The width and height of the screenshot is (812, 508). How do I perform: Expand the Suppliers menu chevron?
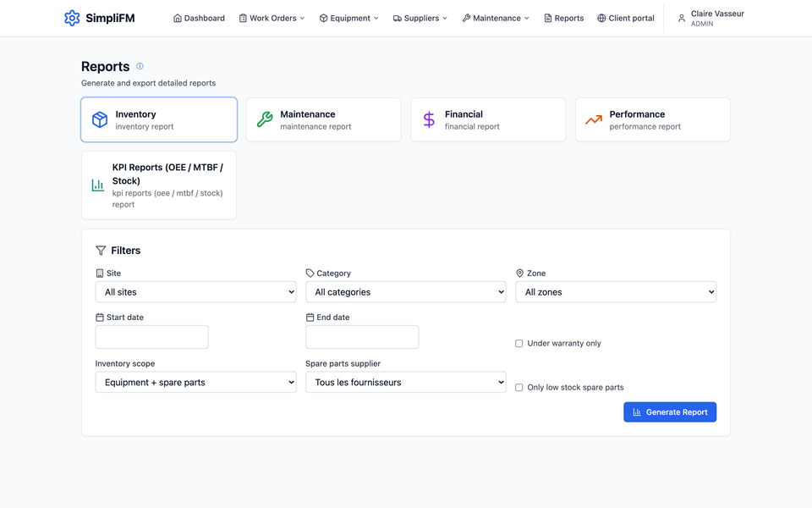[x=445, y=18]
